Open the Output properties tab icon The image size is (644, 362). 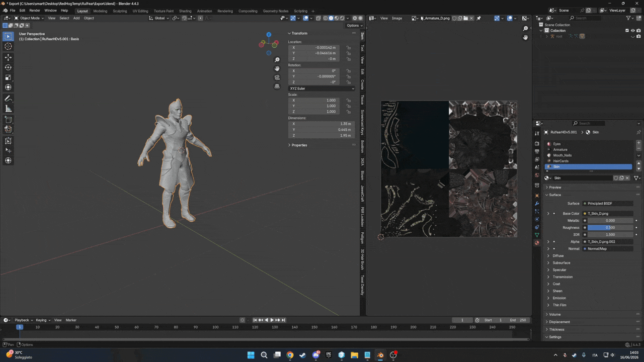pyautogui.click(x=537, y=151)
